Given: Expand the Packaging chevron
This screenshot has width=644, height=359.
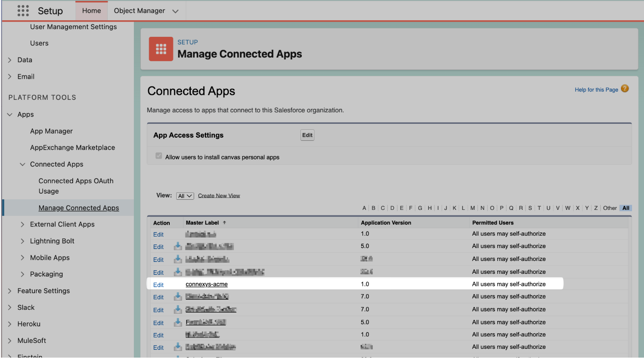Looking at the screenshot, I should coord(23,274).
